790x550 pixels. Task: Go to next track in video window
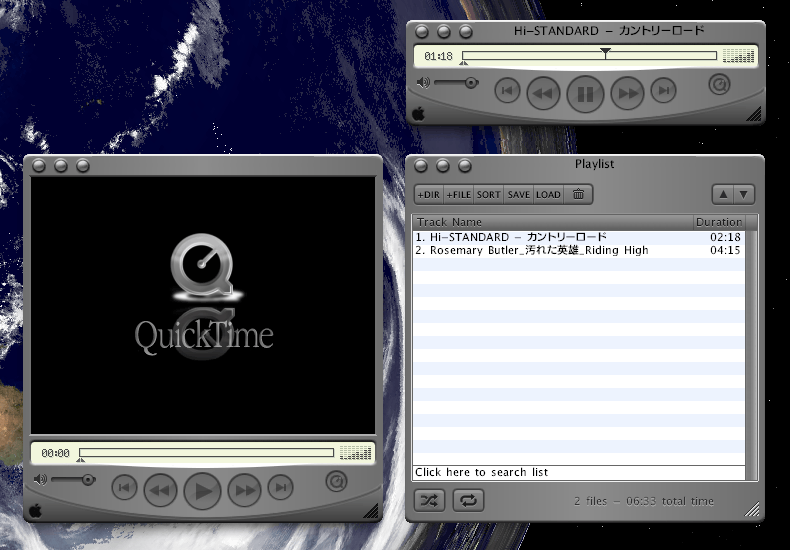click(x=281, y=488)
